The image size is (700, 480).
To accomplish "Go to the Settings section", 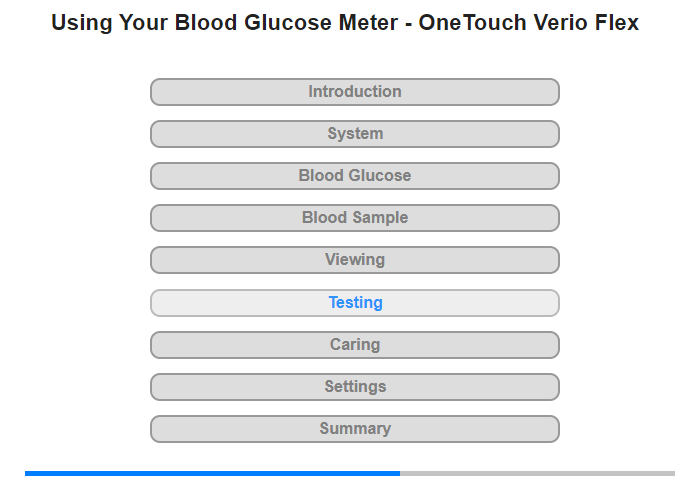I will [x=354, y=387].
